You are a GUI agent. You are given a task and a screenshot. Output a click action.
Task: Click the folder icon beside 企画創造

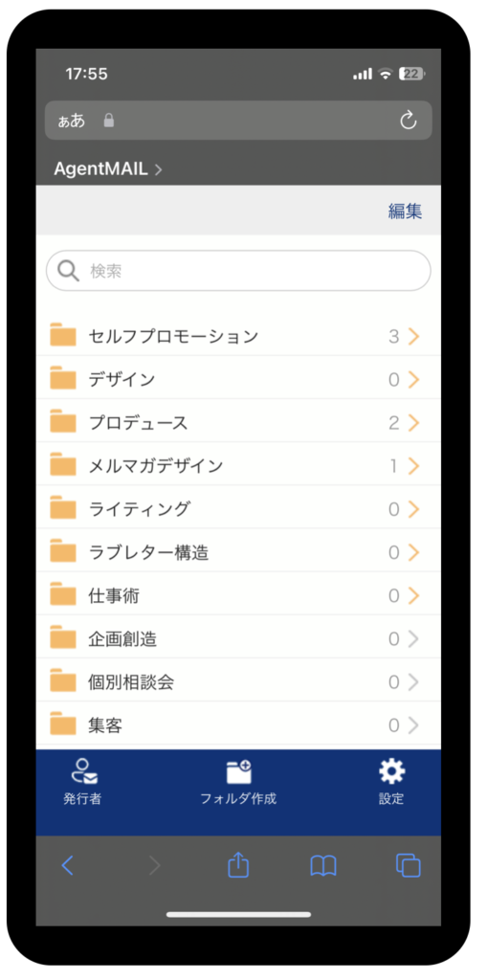(x=62, y=637)
